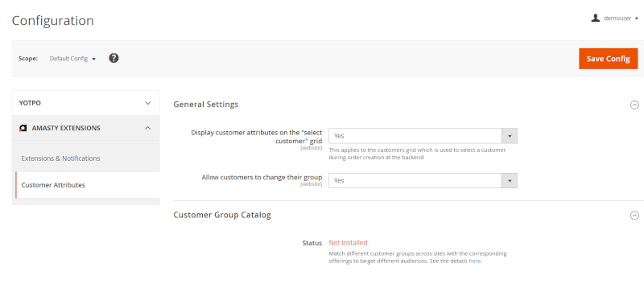Screen dimensions: 644x296
Task: Click the 'Scope:' label
Action: click(x=28, y=59)
